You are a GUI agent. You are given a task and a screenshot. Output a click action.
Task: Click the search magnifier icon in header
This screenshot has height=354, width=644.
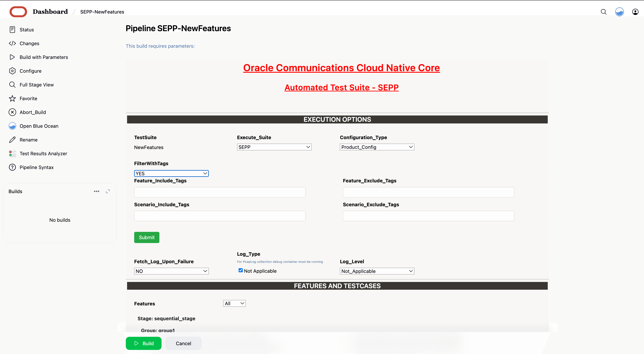coord(604,12)
